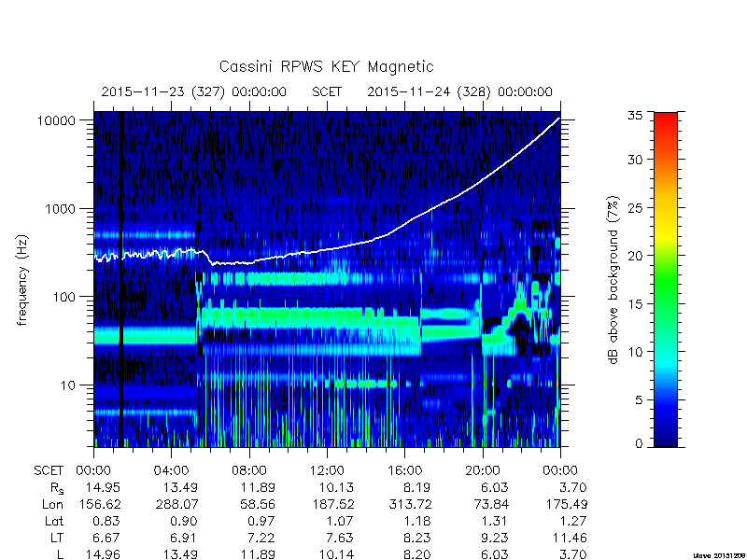Screen dimensions: 747x560
Task: Click the local time value '6.67'
Action: 107,538
